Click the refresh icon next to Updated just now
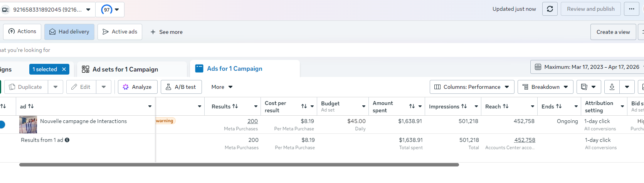The image size is (644, 183). point(550,9)
